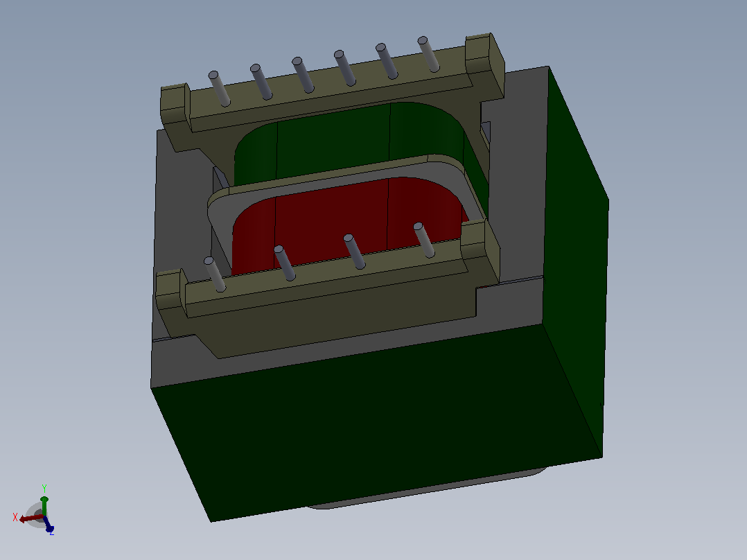747x560 pixels.
Task: Select the leftmost pin on lower bobbin rail
Action: click(214, 274)
